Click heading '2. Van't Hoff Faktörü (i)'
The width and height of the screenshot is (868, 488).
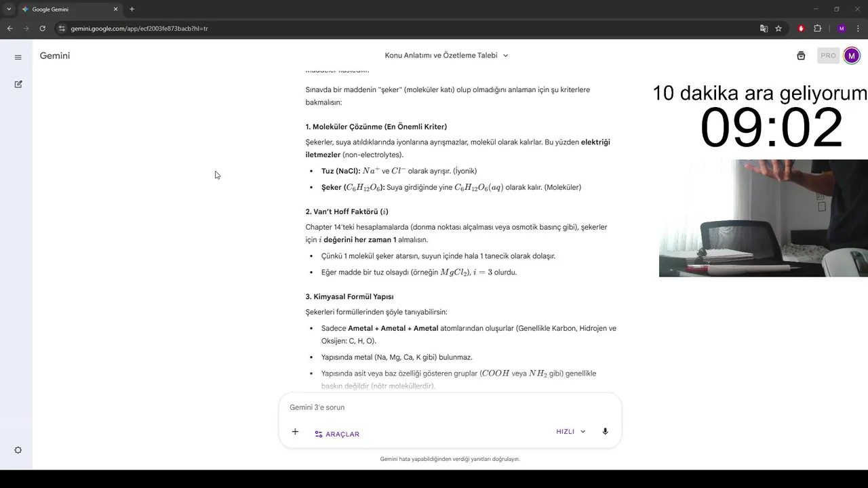point(347,211)
